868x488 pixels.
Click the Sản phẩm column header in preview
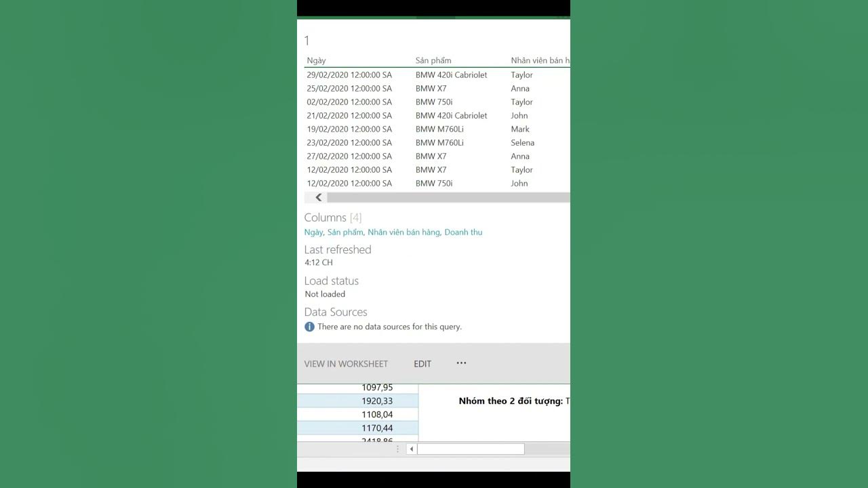pos(433,61)
